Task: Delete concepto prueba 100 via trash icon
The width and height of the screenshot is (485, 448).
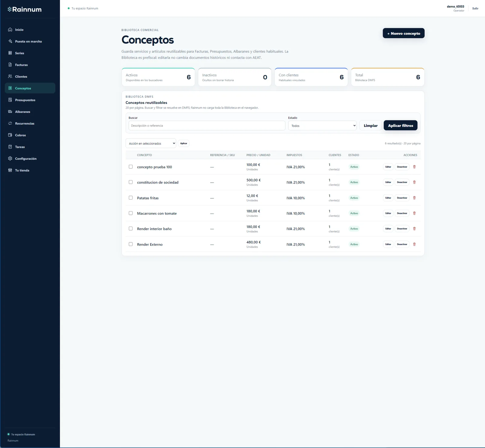Action: (414, 167)
